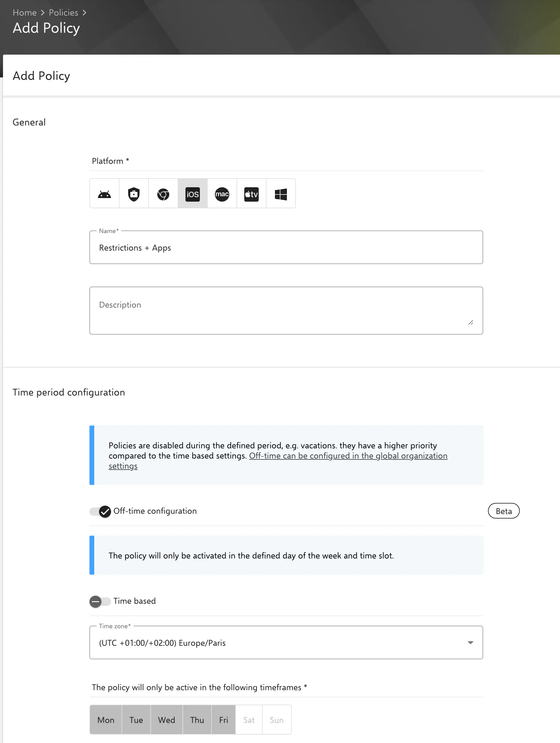Click into the Description text area
560x743 pixels.
(286, 310)
